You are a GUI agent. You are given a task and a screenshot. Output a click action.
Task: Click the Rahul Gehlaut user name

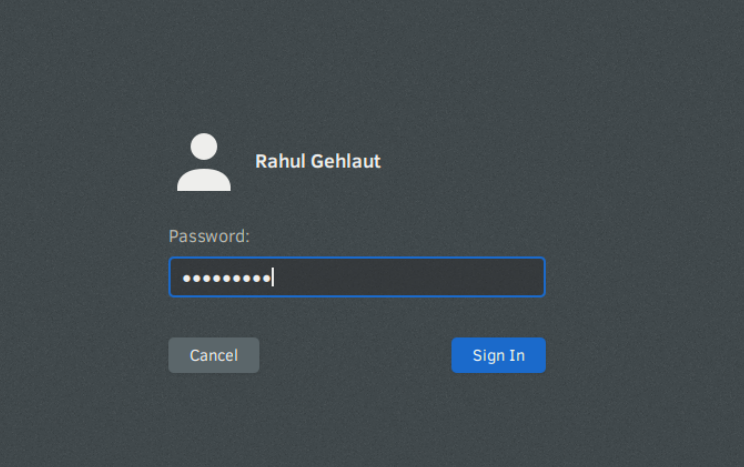[x=318, y=161]
